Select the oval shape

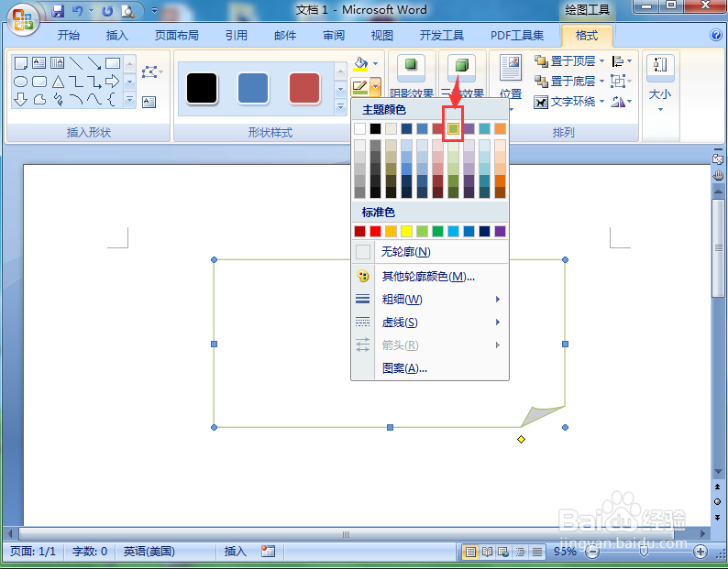pos(20,82)
